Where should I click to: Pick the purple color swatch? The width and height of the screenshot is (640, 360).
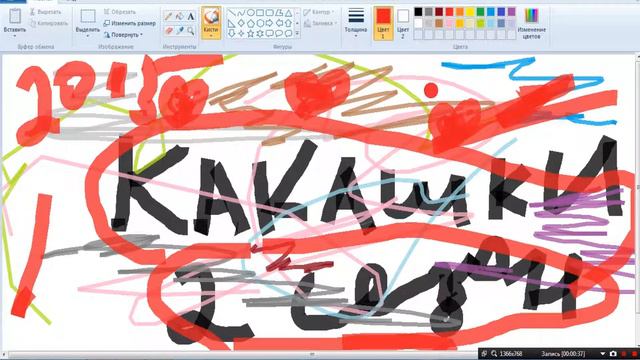[x=511, y=12]
